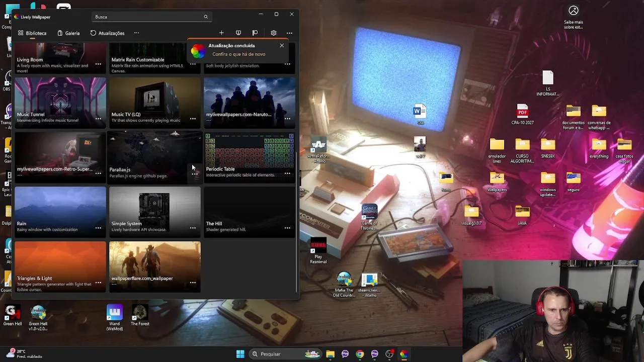The height and width of the screenshot is (362, 644).
Task: Open the display control panel monitor icon
Action: [238, 33]
